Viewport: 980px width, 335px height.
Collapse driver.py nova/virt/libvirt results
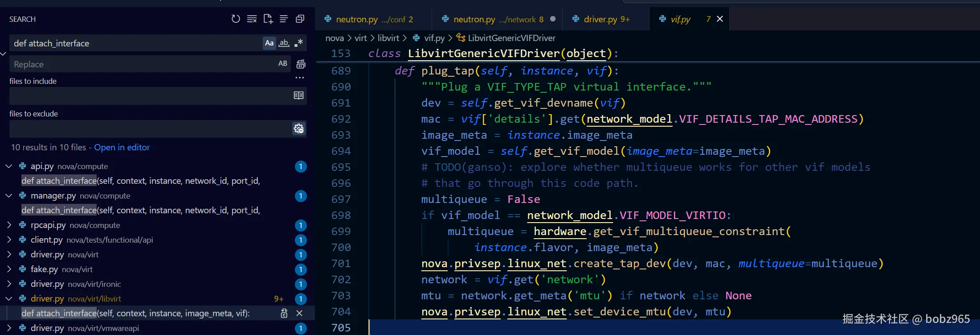[8, 298]
